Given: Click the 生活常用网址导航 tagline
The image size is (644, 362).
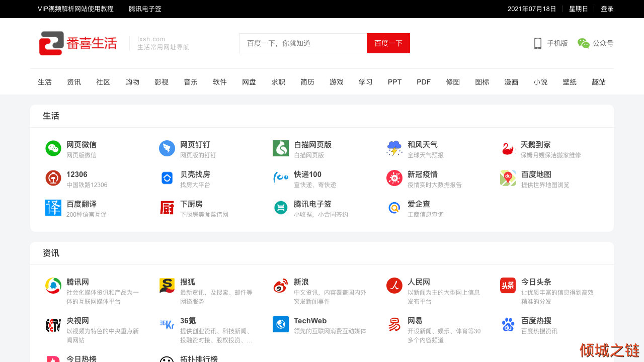Looking at the screenshot, I should click(x=164, y=47).
